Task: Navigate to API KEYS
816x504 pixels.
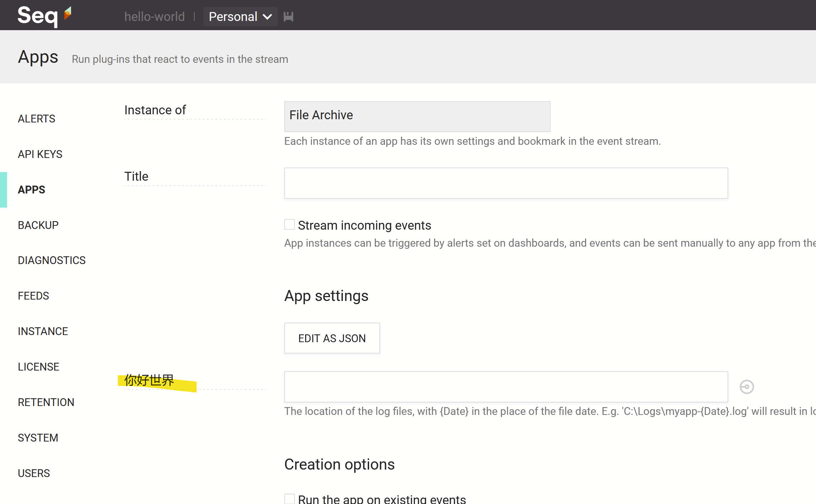Action: [40, 154]
